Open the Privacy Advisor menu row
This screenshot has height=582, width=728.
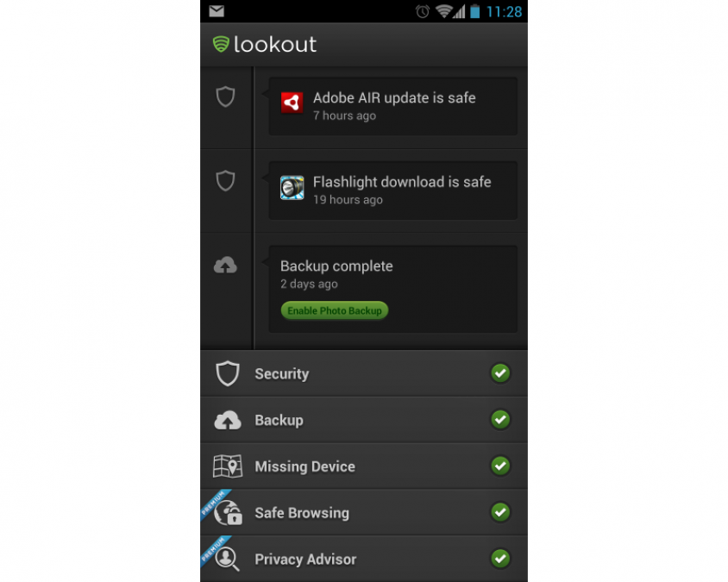pyautogui.click(x=364, y=559)
